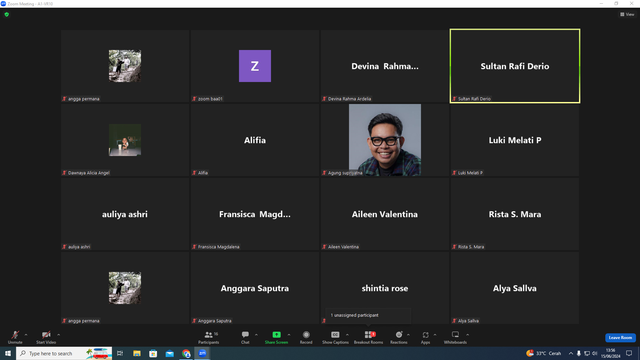The height and width of the screenshot is (360, 640).
Task: Expand caption options arrow beside Show Captions
Action: 347,335
